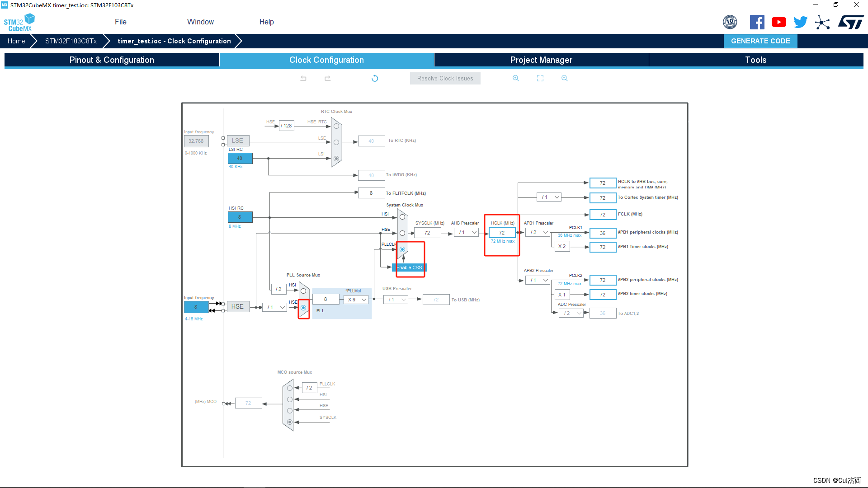Click zoom in magnifier icon
Viewport: 868px width, 488px height.
(x=516, y=78)
